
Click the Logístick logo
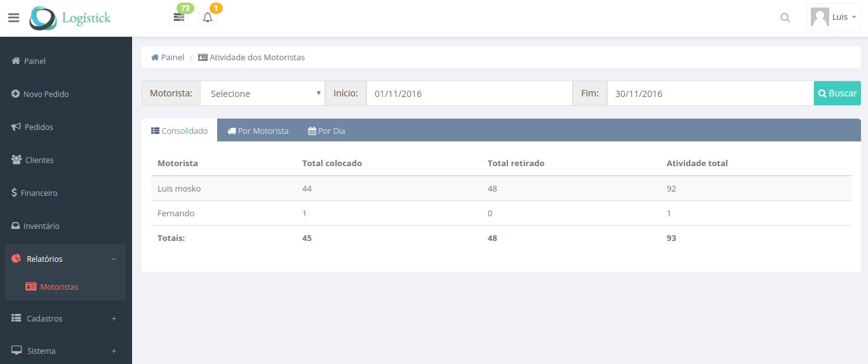point(70,18)
